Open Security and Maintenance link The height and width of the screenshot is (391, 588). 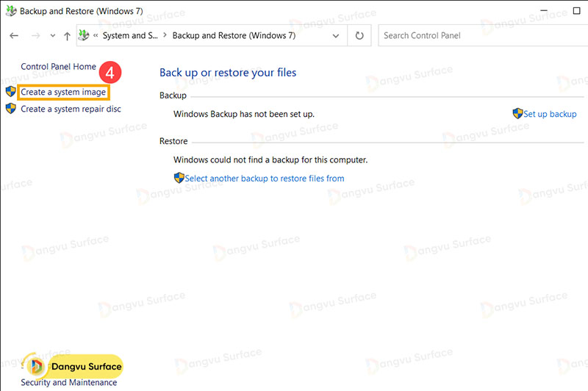(x=68, y=382)
